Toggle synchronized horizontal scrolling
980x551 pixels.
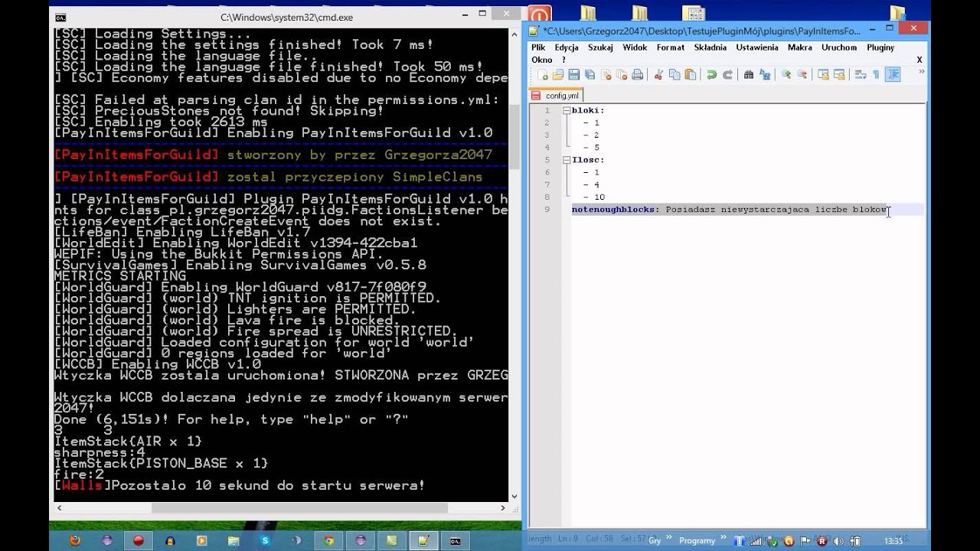(x=839, y=74)
